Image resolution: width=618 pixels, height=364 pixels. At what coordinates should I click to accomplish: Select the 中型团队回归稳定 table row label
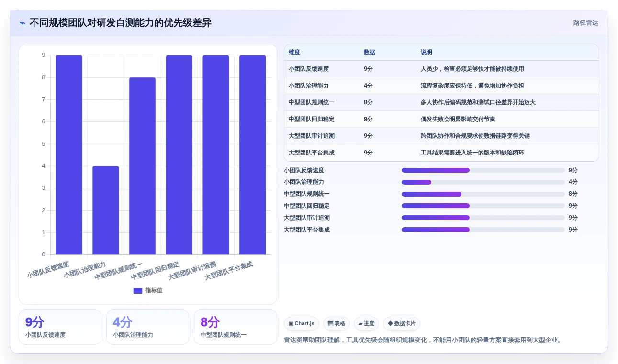(312, 119)
